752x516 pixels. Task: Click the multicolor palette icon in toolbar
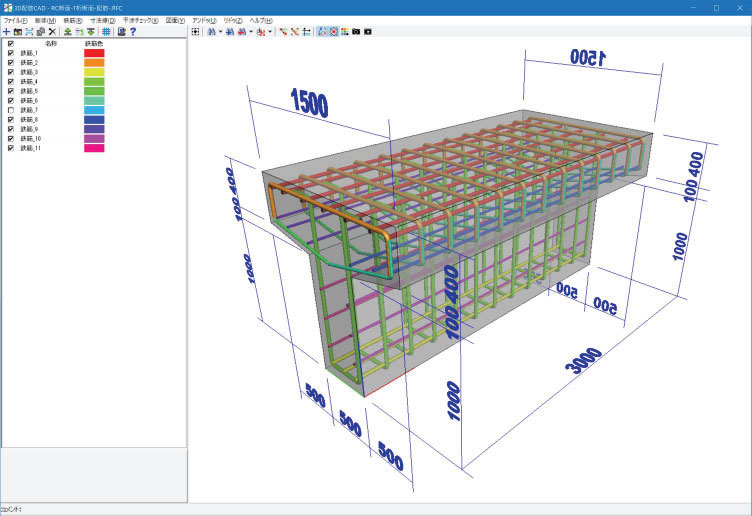click(x=344, y=32)
